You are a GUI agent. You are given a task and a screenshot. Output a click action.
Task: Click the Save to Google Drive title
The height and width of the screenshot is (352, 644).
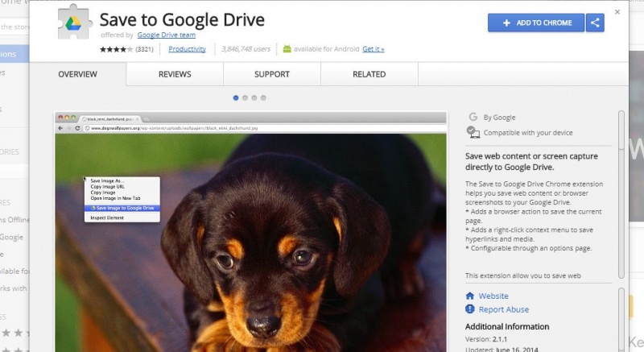click(x=182, y=19)
